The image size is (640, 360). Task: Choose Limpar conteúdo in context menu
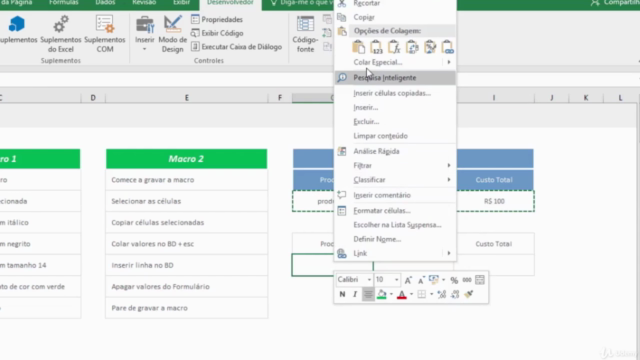(395, 136)
